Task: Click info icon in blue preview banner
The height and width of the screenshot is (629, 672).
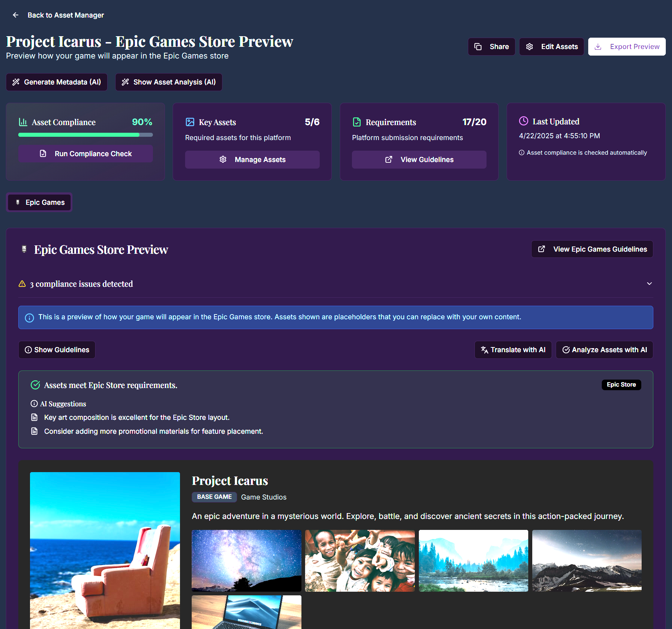Action: (29, 317)
